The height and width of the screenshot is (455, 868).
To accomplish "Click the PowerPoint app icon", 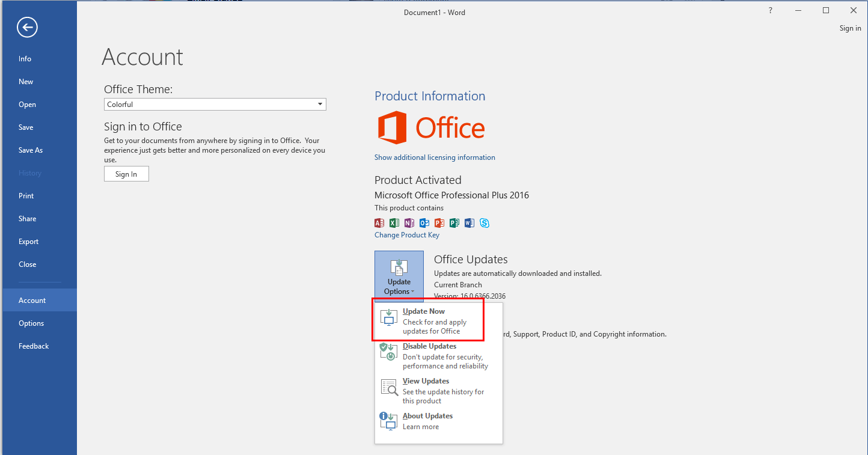I will point(439,223).
